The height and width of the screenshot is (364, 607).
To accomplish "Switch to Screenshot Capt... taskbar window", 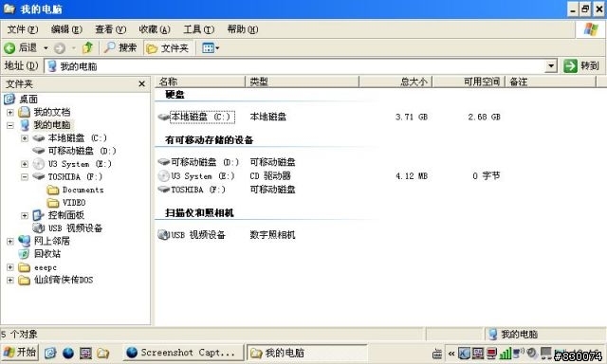I will (x=183, y=353).
